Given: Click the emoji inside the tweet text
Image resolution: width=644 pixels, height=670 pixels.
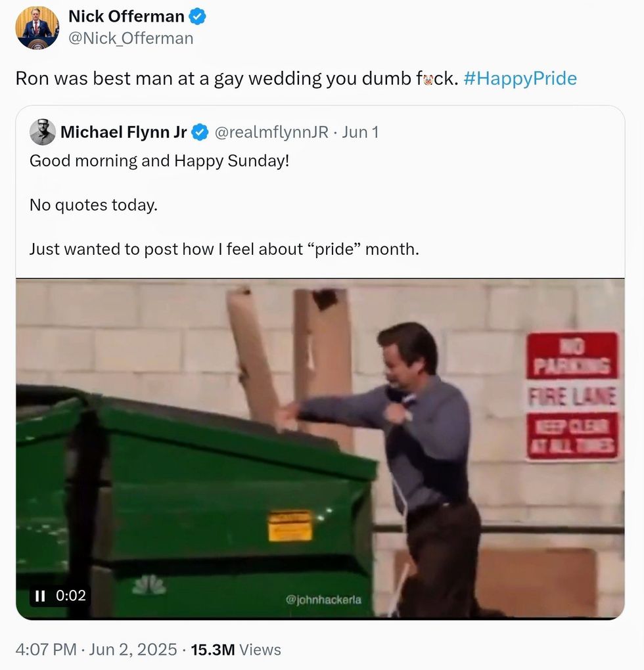Looking at the screenshot, I should [427, 79].
